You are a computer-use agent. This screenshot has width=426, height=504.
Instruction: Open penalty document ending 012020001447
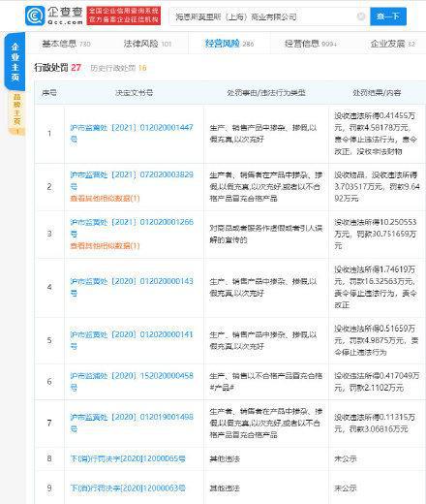click(132, 133)
